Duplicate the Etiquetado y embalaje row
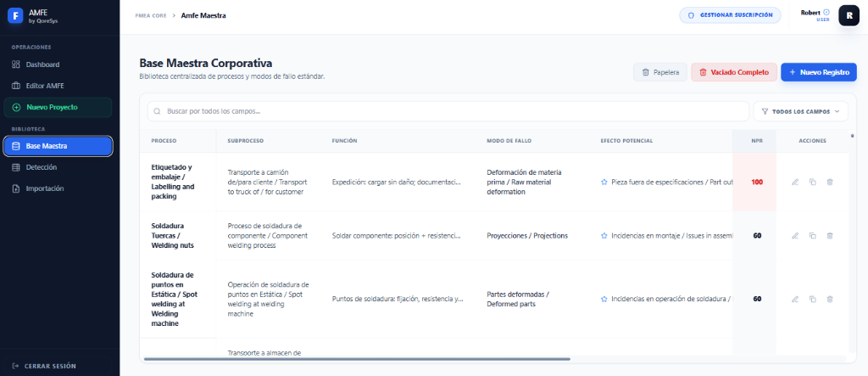868x376 pixels. [x=812, y=182]
